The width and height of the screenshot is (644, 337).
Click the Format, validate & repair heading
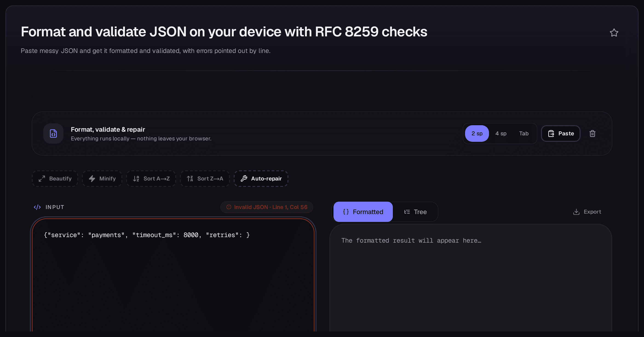click(108, 129)
